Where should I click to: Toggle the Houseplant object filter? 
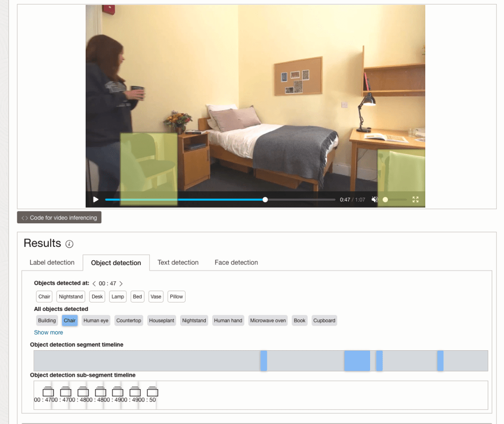tap(162, 321)
